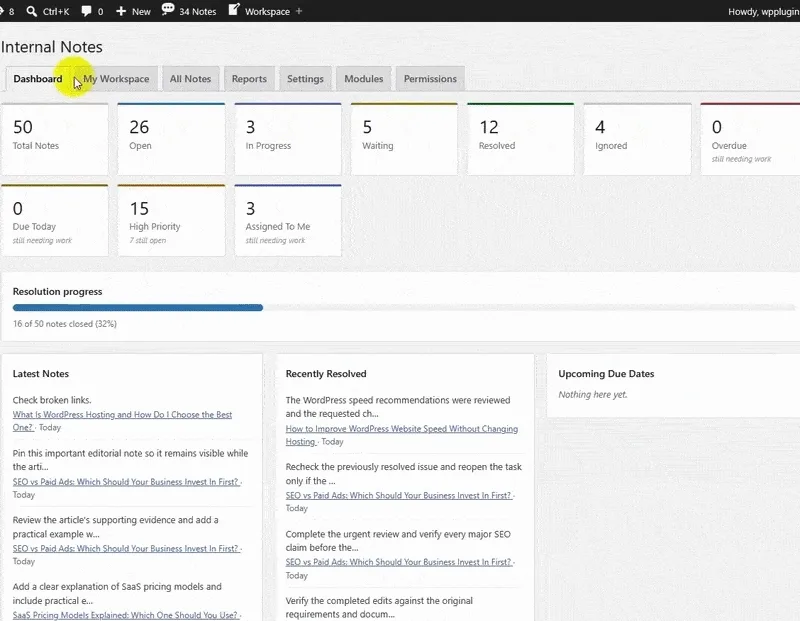This screenshot has height=621, width=800.
Task: Open SEO vs Paid Ads link under 'Complete the urgent review' note
Action: (x=398, y=562)
